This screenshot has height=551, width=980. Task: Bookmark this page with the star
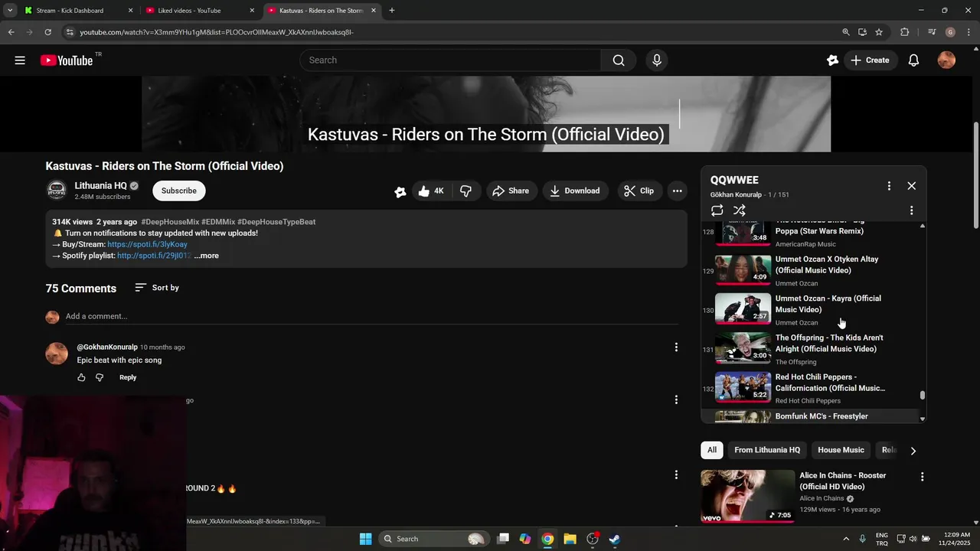[879, 32]
